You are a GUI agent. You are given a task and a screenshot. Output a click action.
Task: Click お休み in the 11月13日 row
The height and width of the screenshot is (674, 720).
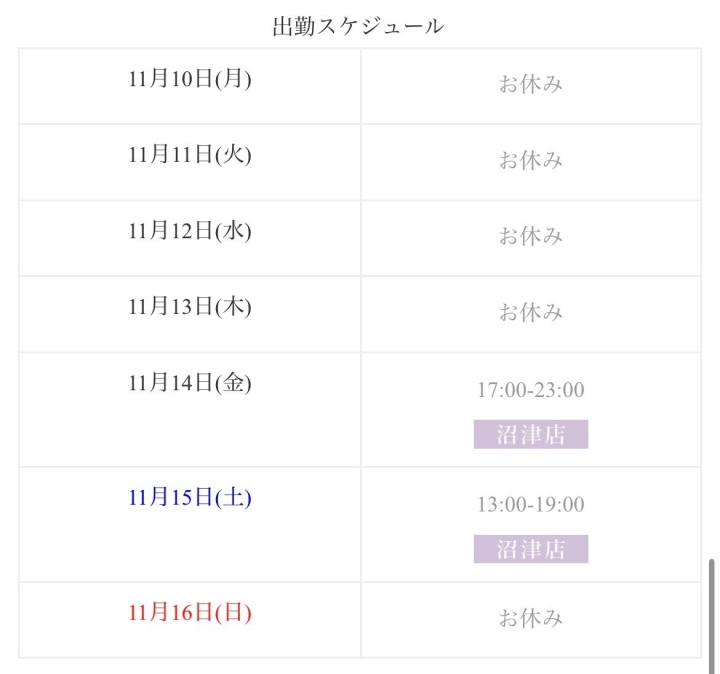tap(530, 312)
